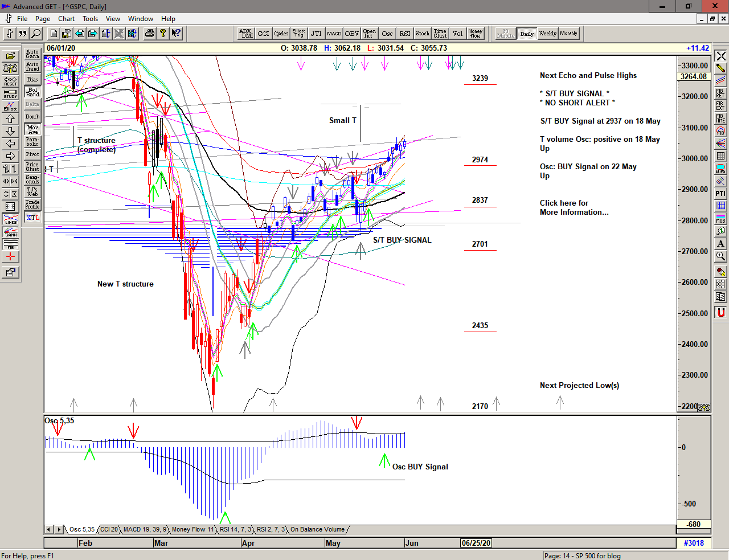Switch to the On Balance Volume tab
This screenshot has width=729, height=560.
click(x=317, y=529)
